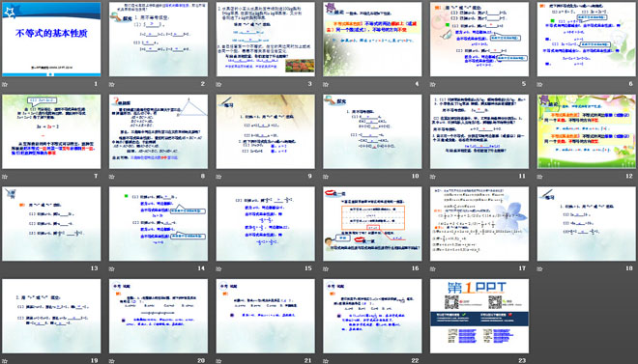Select slide 8 with triangle diagram
This screenshot has height=364, width=638.
[159, 131]
